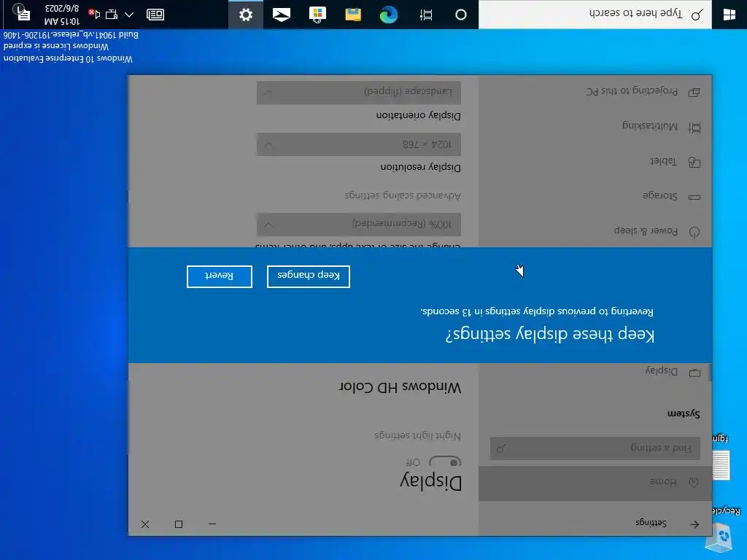Click the Revert button
Image resolution: width=747 pixels, height=560 pixels.
click(219, 276)
